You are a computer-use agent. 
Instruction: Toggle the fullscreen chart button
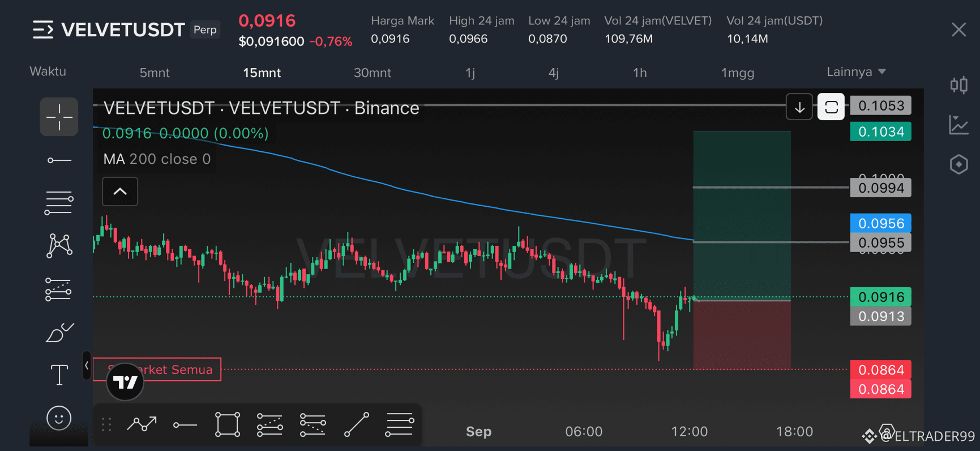(x=831, y=107)
